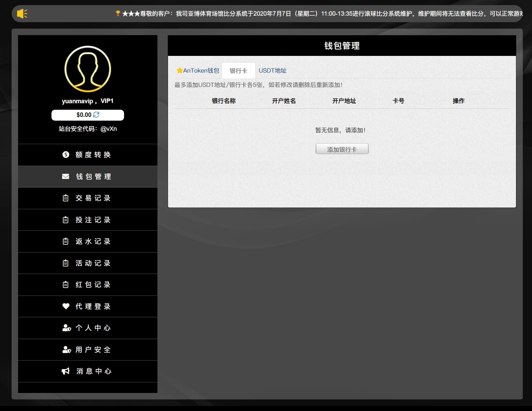Click the dollar icon beside 额度转换
The width and height of the screenshot is (532, 411).
tap(66, 155)
